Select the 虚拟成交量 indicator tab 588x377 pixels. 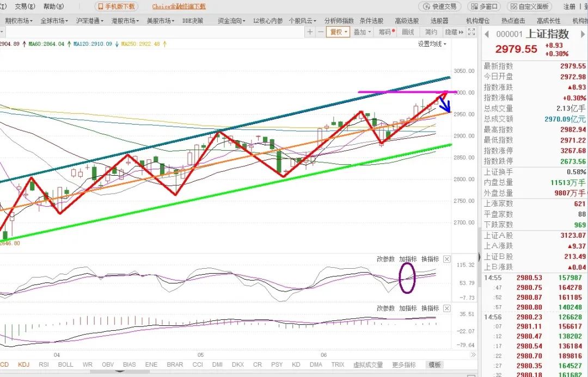click(x=368, y=364)
